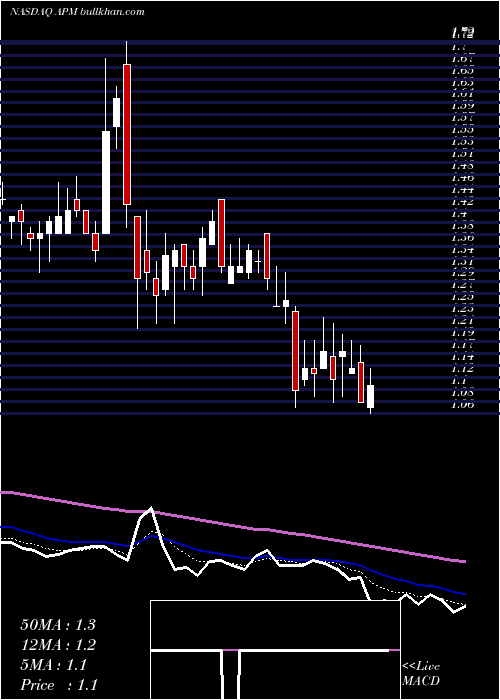
Task: Click the 1.12 price axis label
Action: click(x=462, y=369)
